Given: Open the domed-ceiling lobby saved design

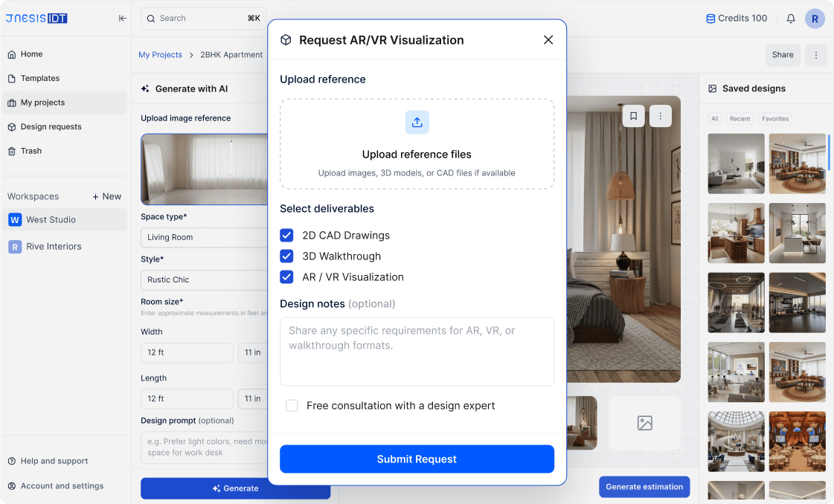Looking at the screenshot, I should pyautogui.click(x=736, y=442).
